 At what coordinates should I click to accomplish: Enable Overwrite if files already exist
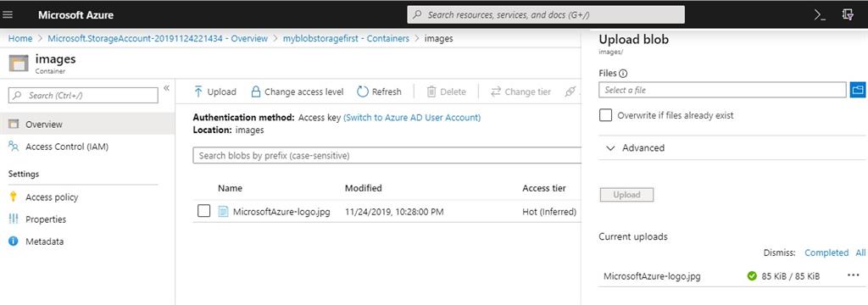[x=605, y=115]
